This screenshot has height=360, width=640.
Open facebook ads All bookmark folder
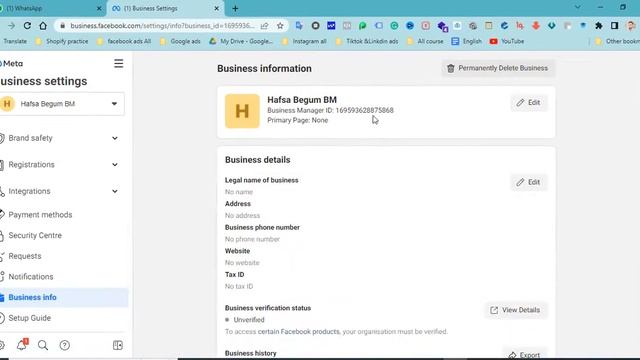point(124,41)
